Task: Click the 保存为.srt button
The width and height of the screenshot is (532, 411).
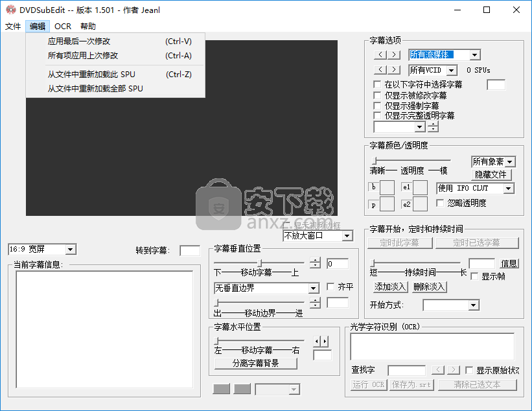Action: click(411, 385)
